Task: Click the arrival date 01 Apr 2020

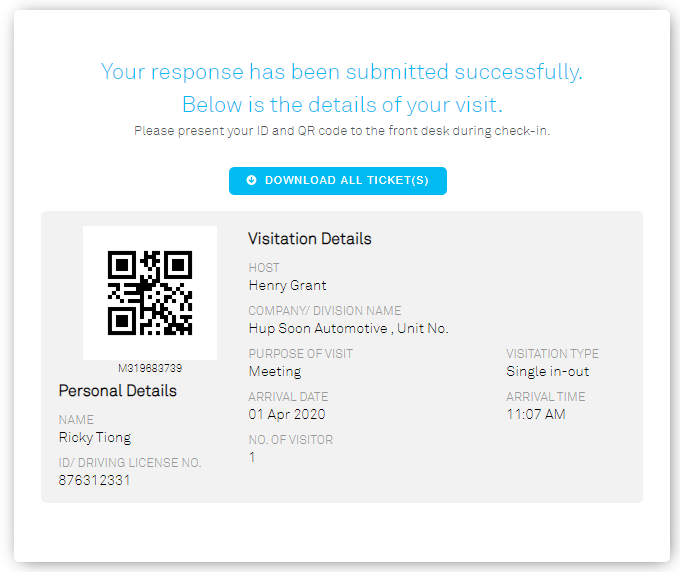Action: click(287, 415)
